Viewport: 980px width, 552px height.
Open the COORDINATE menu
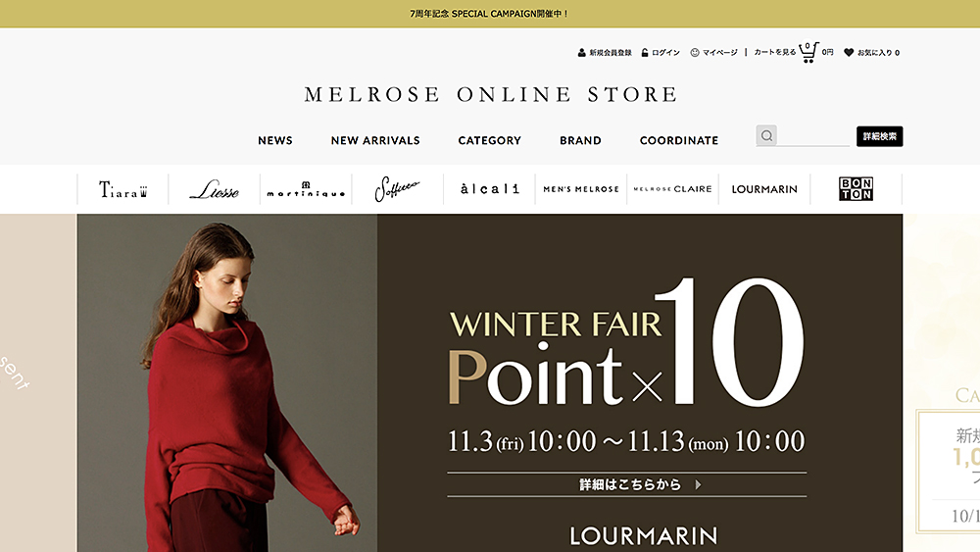coord(679,140)
